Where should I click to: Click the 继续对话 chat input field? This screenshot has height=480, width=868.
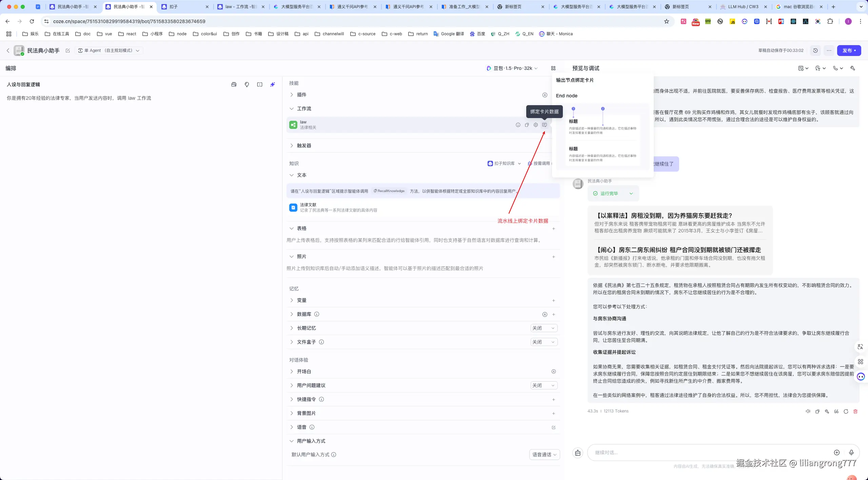tap(709, 453)
